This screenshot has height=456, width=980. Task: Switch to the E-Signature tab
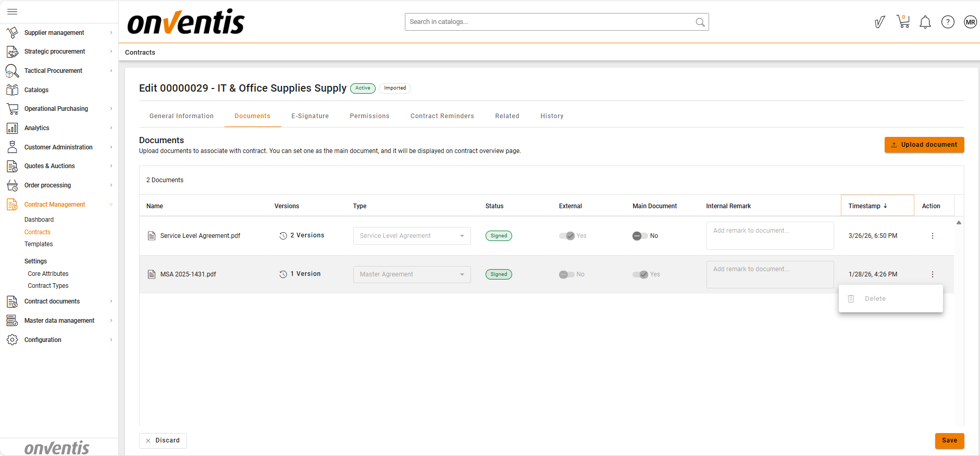click(x=310, y=116)
